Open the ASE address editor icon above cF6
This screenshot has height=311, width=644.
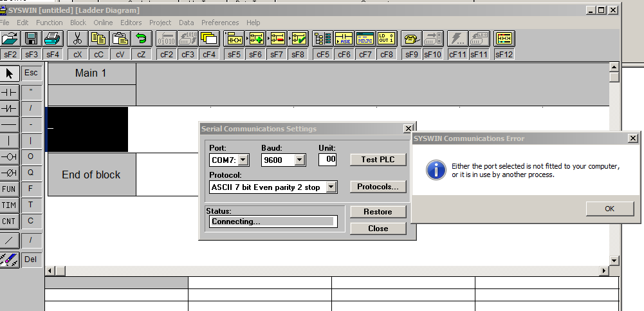pos(344,39)
